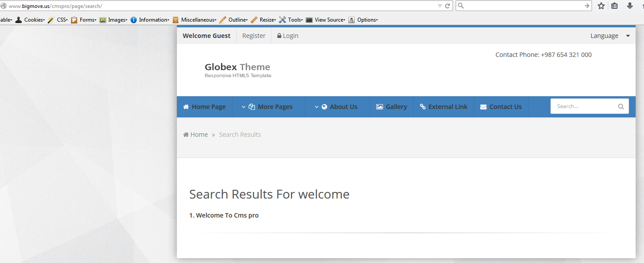Open the View Source toolbar menu
Image resolution: width=644 pixels, height=263 pixels.
[329, 20]
